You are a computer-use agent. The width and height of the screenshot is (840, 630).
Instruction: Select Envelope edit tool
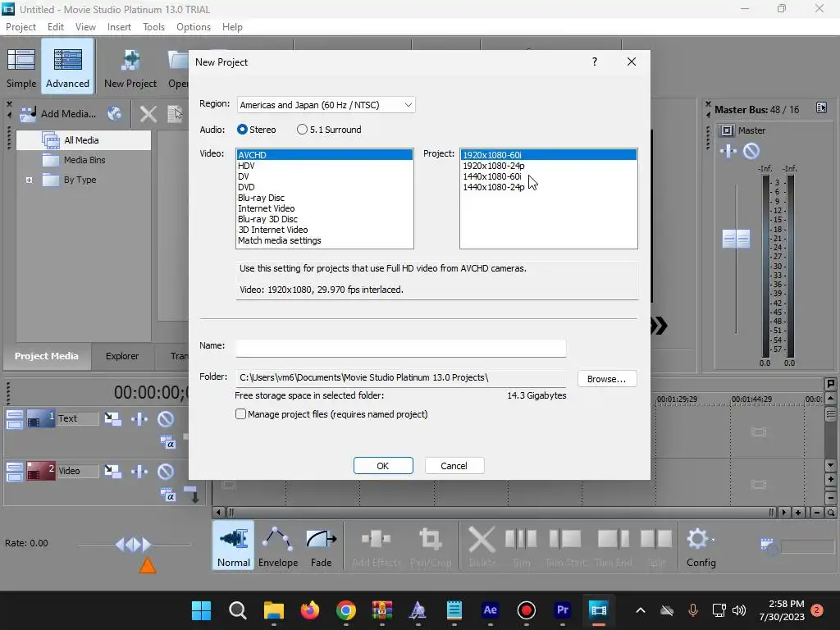(x=278, y=546)
